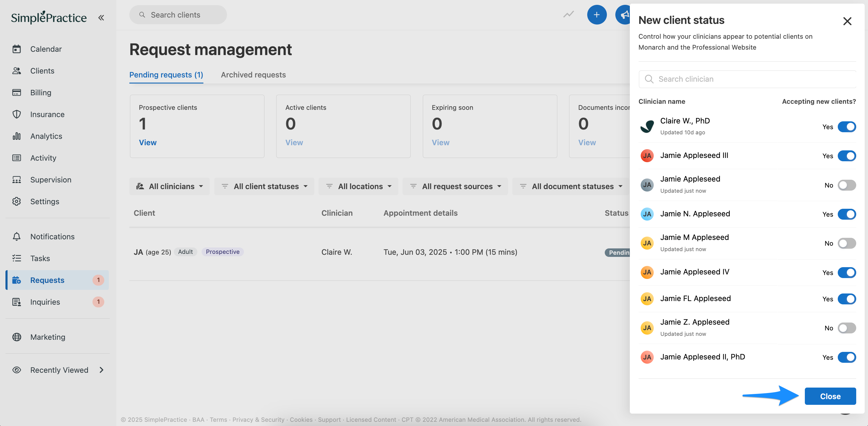Click the Calendar icon in sidebar
Image resolution: width=868 pixels, height=426 pixels.
[x=17, y=49]
